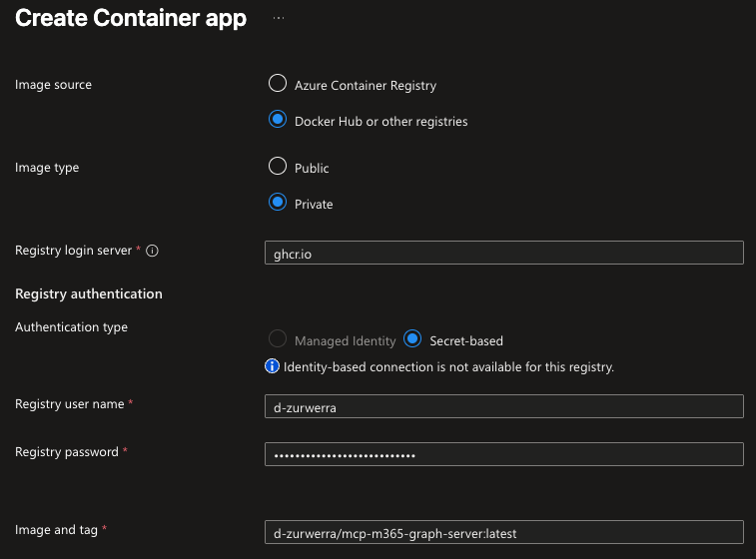Select Managed Identity authentication type
The image size is (756, 559).
pos(278,338)
